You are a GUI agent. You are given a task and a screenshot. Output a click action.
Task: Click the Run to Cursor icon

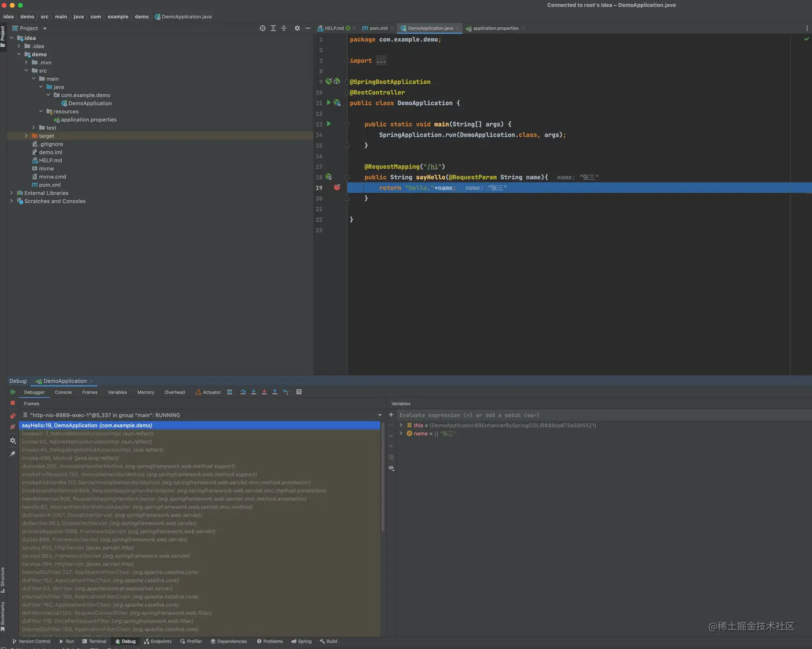point(286,392)
